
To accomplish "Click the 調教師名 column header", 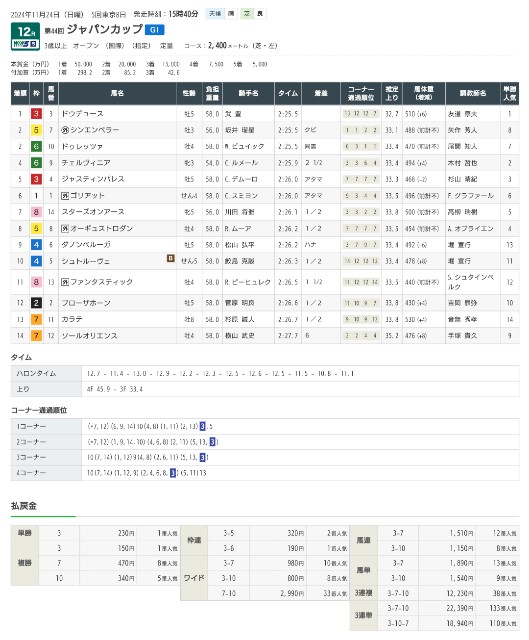I will tap(473, 93).
